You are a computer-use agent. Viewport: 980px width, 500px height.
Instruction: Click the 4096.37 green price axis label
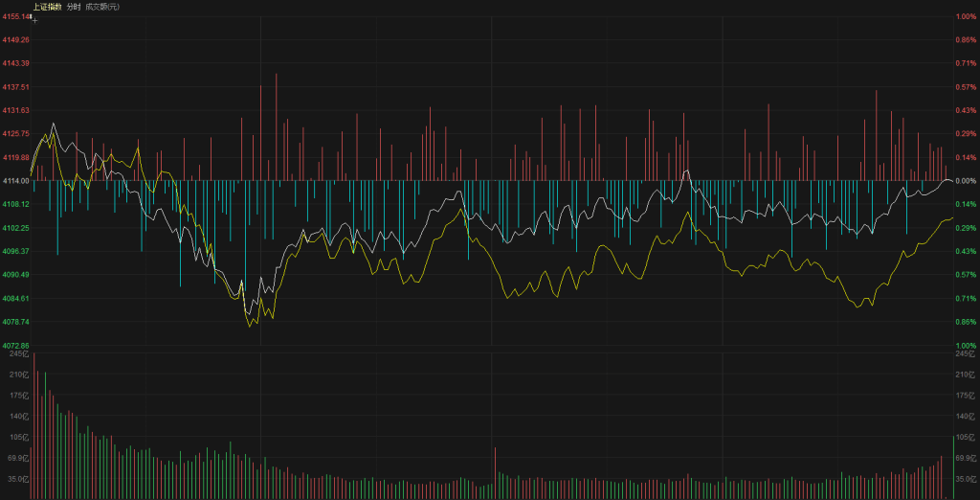click(x=16, y=251)
